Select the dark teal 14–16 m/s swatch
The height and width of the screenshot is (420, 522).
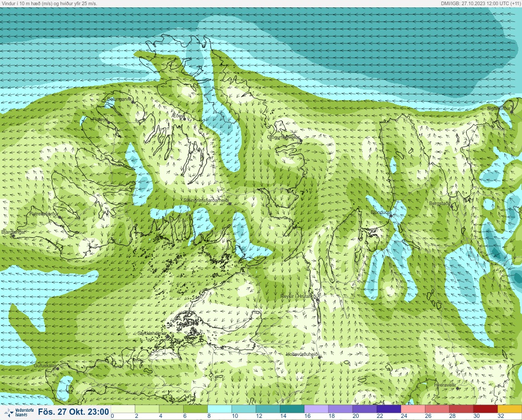(x=292, y=409)
